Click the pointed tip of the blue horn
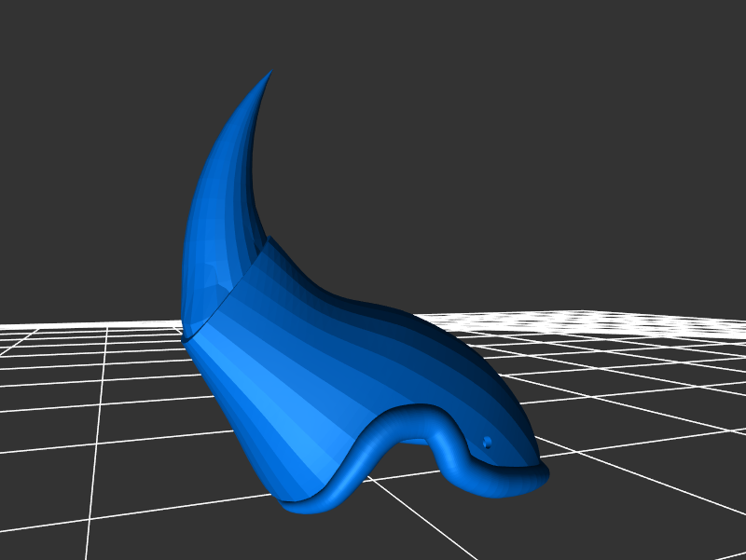This screenshot has height=560, width=746. click(271, 71)
